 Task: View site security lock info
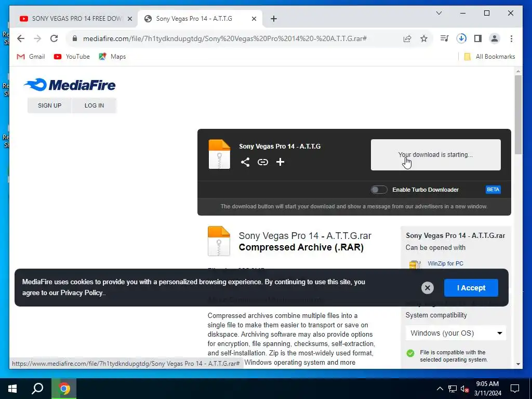point(75,38)
